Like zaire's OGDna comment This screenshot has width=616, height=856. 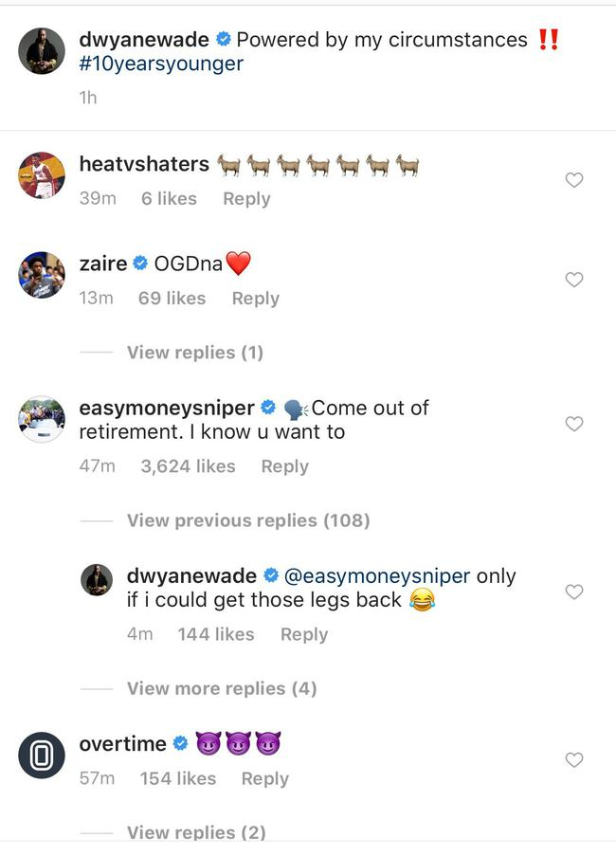[x=573, y=280]
